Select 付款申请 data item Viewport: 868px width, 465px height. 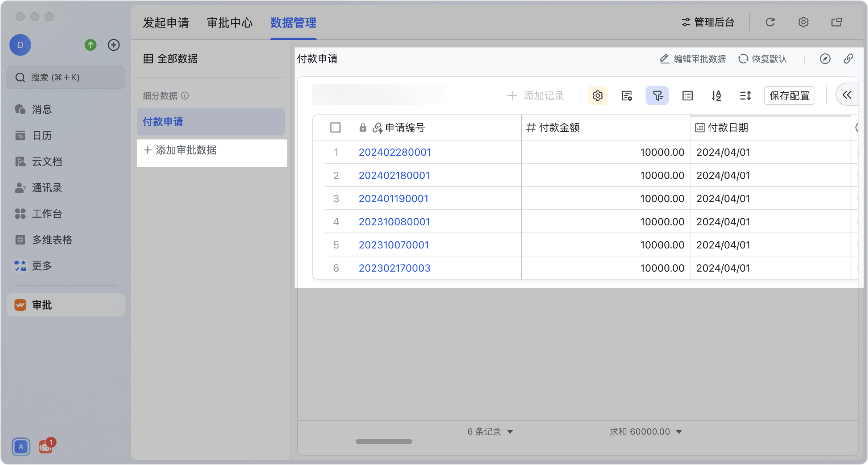coord(211,122)
